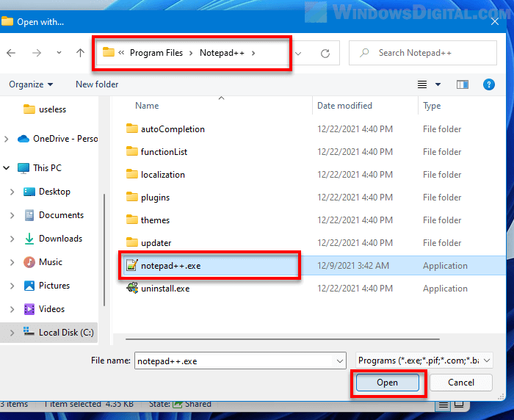Select Desktop in navigation pane
This screenshot has height=420, width=514.
[x=47, y=192]
